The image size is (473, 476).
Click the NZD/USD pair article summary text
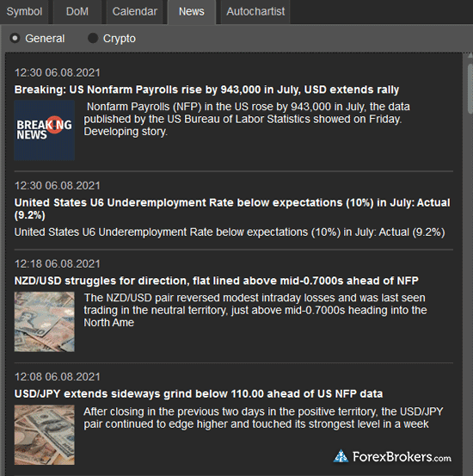[x=255, y=310]
